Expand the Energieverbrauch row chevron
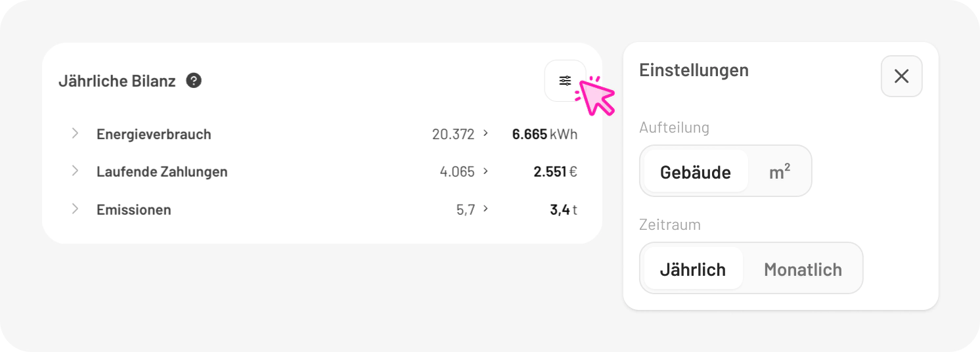 pyautogui.click(x=75, y=133)
